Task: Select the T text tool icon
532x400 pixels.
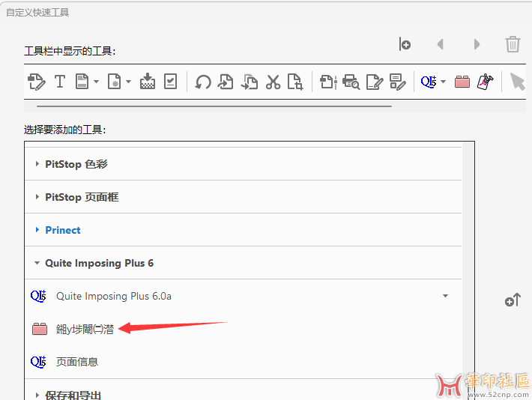Action: (60, 82)
